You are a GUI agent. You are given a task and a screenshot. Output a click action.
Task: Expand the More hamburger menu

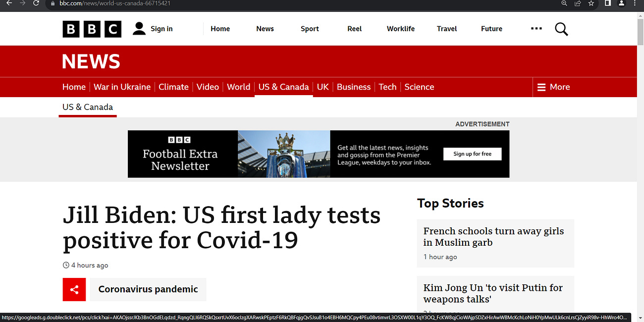(554, 87)
